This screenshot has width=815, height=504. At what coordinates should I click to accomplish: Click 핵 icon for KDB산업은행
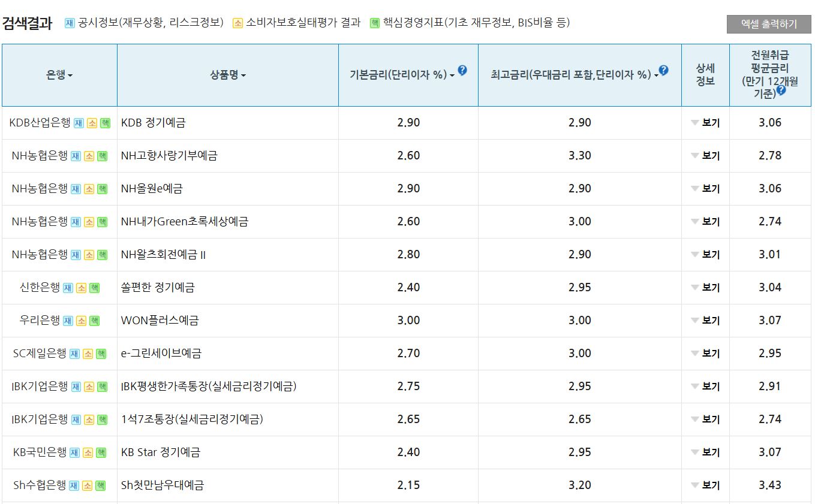(x=105, y=123)
